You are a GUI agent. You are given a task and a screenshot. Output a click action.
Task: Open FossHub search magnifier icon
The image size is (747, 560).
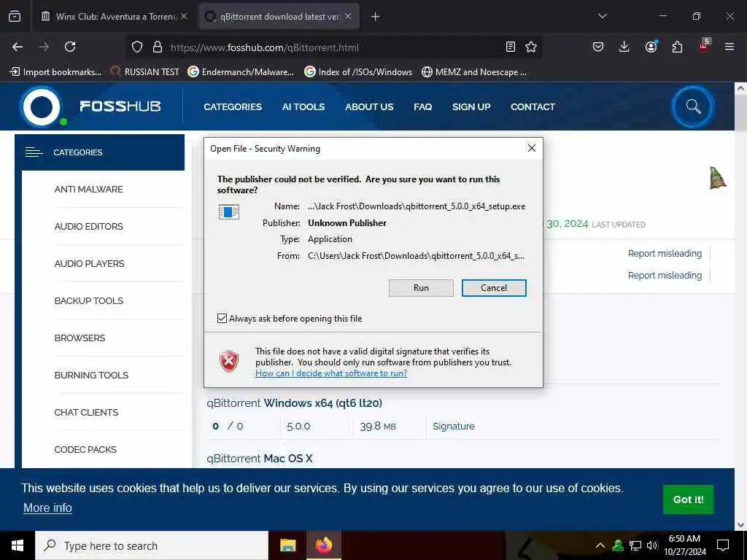[x=693, y=106]
